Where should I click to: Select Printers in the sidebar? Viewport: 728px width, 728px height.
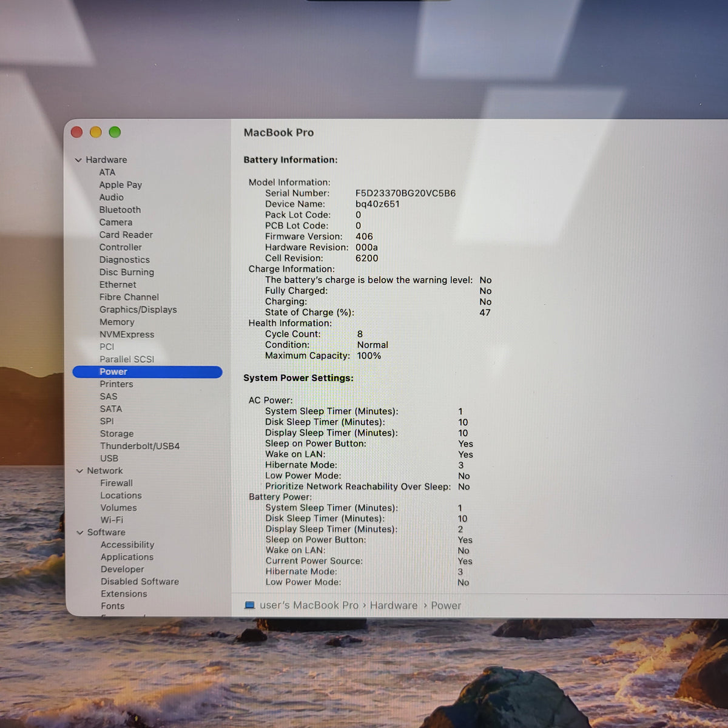click(116, 384)
